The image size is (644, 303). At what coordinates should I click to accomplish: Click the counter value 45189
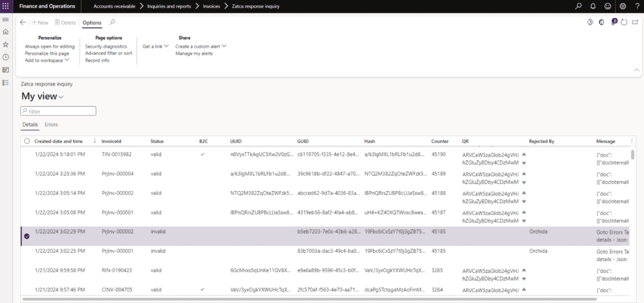[438, 174]
